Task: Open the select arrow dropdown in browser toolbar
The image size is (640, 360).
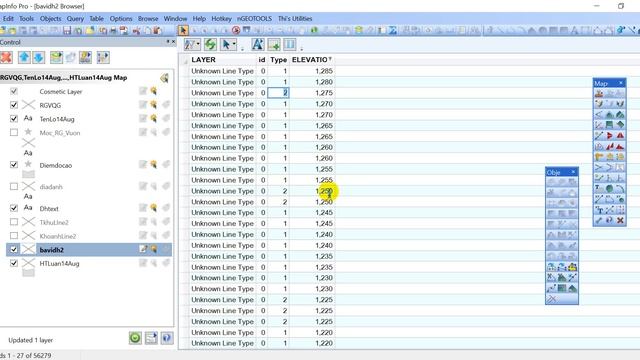Action: pyautogui.click(x=235, y=44)
